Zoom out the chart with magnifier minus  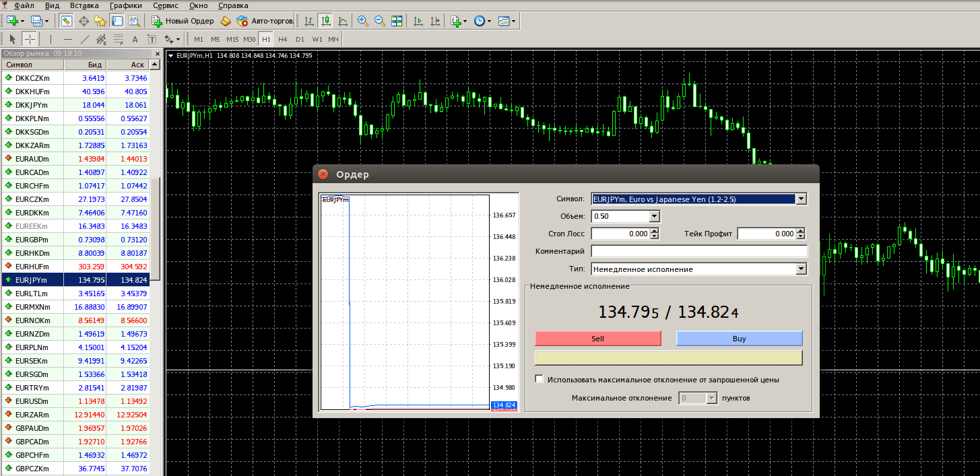(380, 21)
